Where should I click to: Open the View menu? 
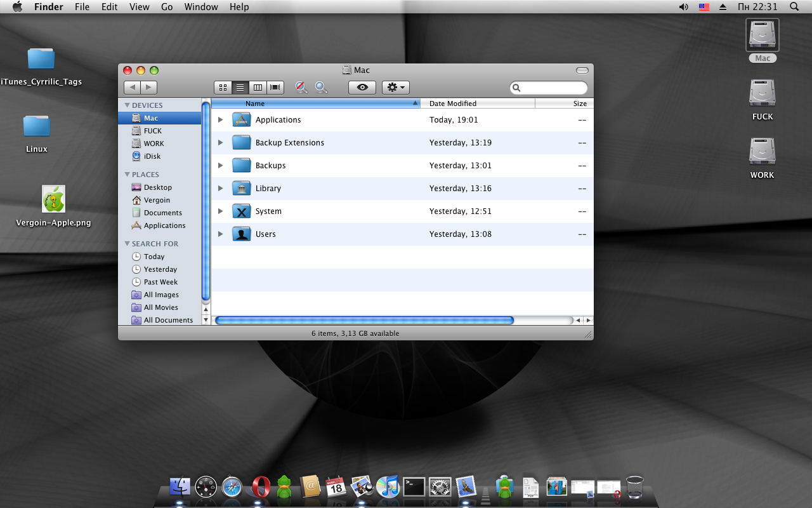[139, 7]
